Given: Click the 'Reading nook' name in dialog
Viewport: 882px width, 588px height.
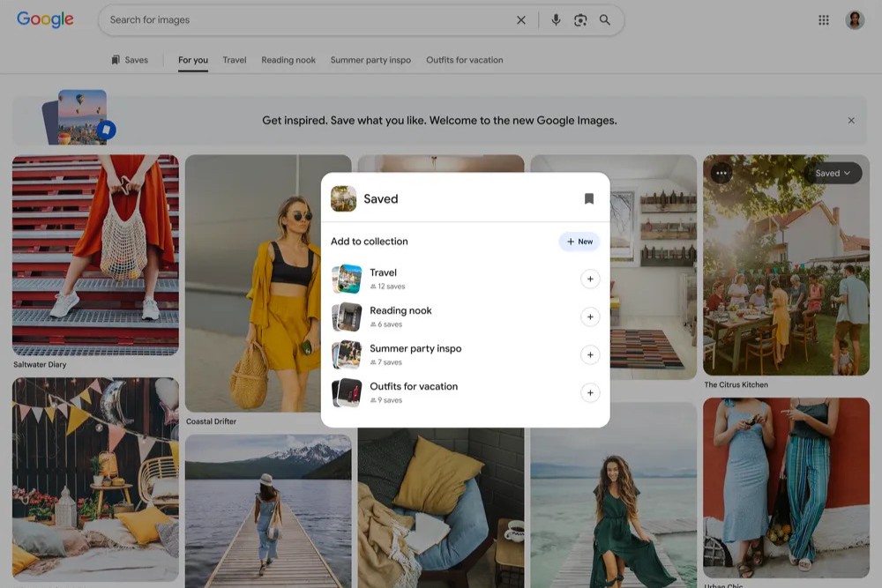Looking at the screenshot, I should [x=400, y=310].
